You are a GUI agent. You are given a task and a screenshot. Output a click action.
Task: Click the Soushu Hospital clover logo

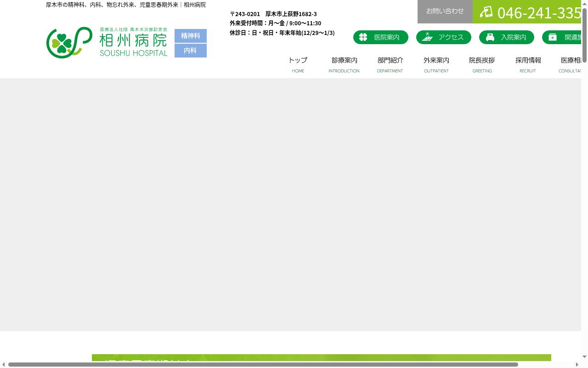point(69,42)
